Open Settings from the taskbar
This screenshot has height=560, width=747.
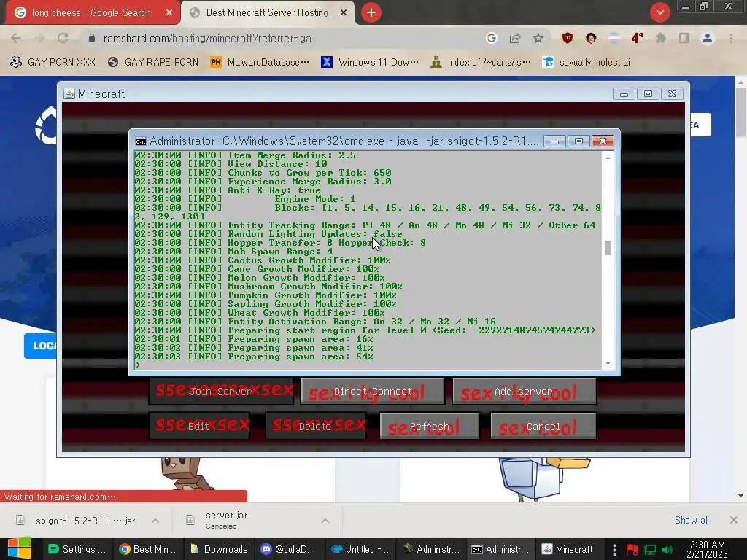(77, 549)
